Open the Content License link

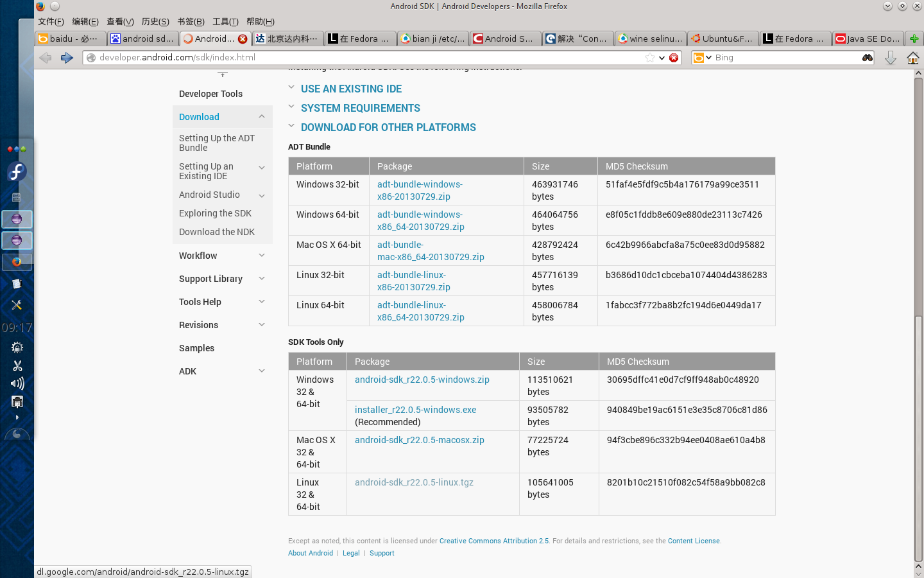(x=694, y=541)
